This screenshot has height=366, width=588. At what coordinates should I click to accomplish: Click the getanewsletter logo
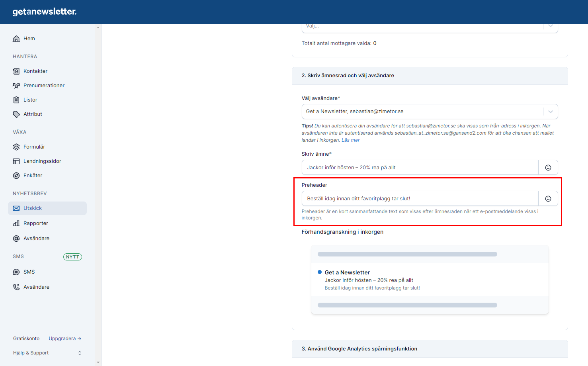point(45,12)
